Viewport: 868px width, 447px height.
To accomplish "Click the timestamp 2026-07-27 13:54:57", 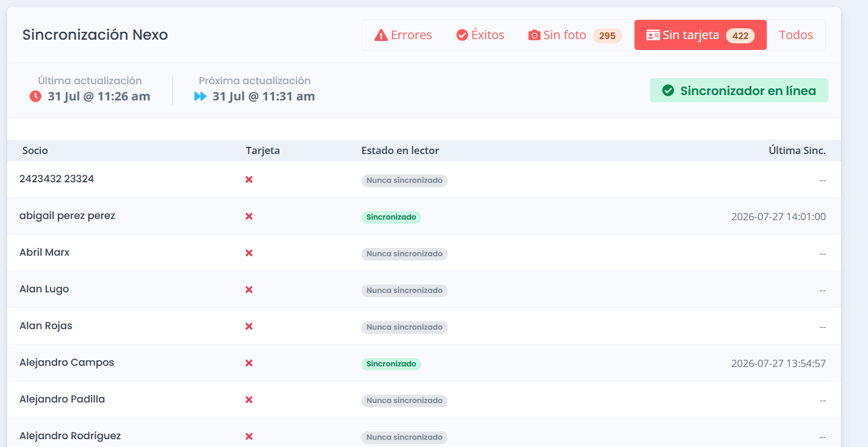I will click(778, 363).
